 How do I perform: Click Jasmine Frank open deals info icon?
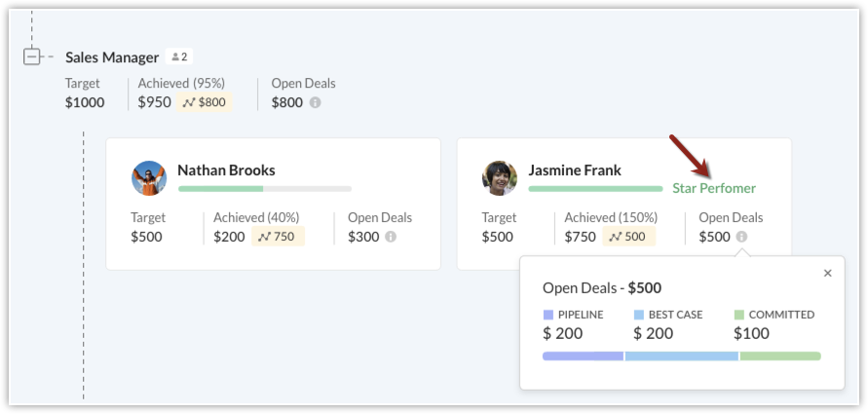pyautogui.click(x=742, y=237)
